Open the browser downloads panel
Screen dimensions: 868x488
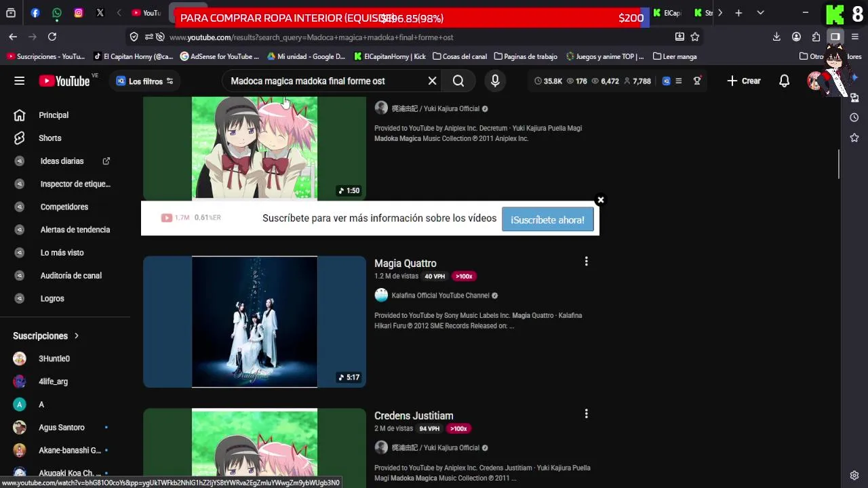(777, 37)
